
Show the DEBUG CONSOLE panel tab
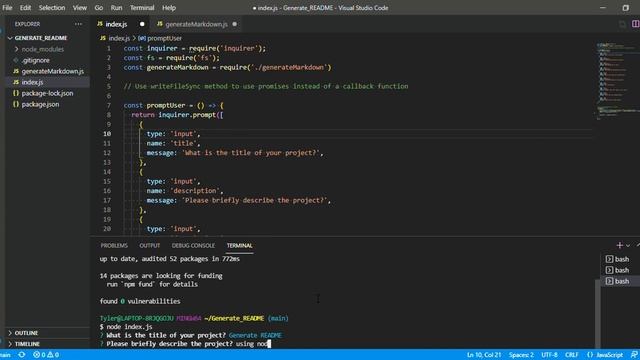tap(193, 245)
